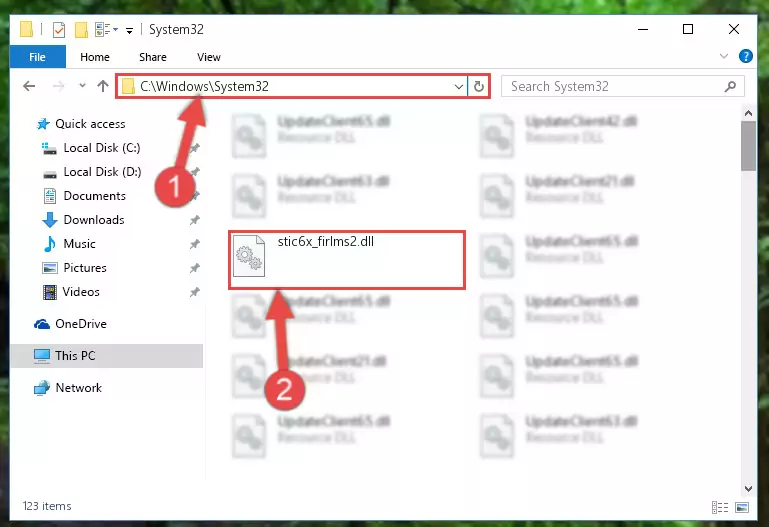Viewport: 769px width, 527px height.
Task: Click the 123 items status text
Action: pyautogui.click(x=47, y=506)
